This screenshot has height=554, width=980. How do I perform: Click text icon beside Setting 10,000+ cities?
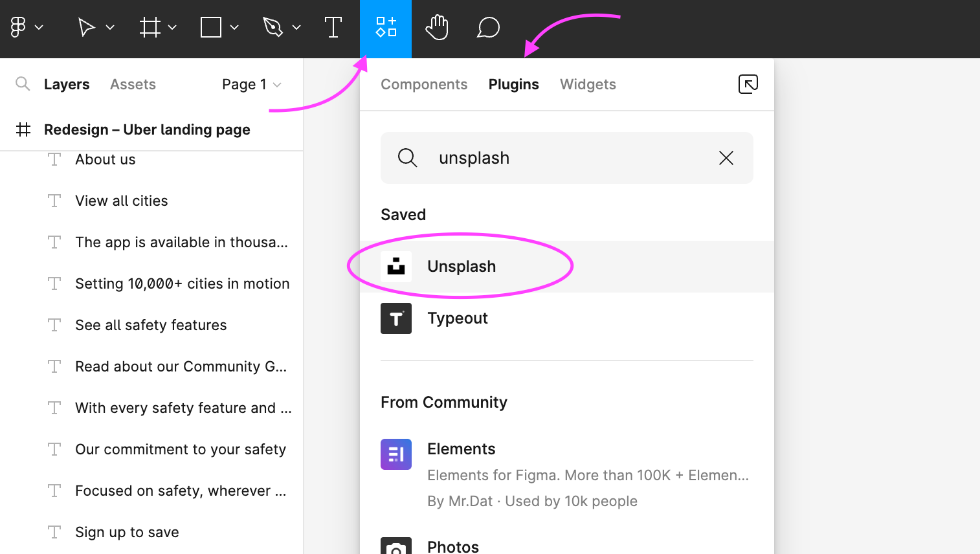pyautogui.click(x=54, y=283)
